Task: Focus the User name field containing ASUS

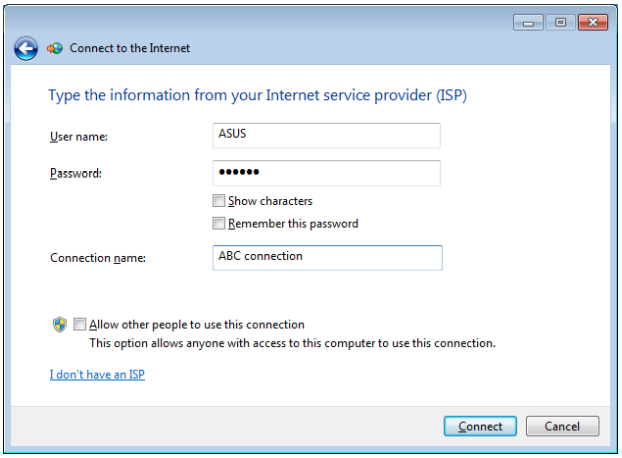Action: pos(326,136)
